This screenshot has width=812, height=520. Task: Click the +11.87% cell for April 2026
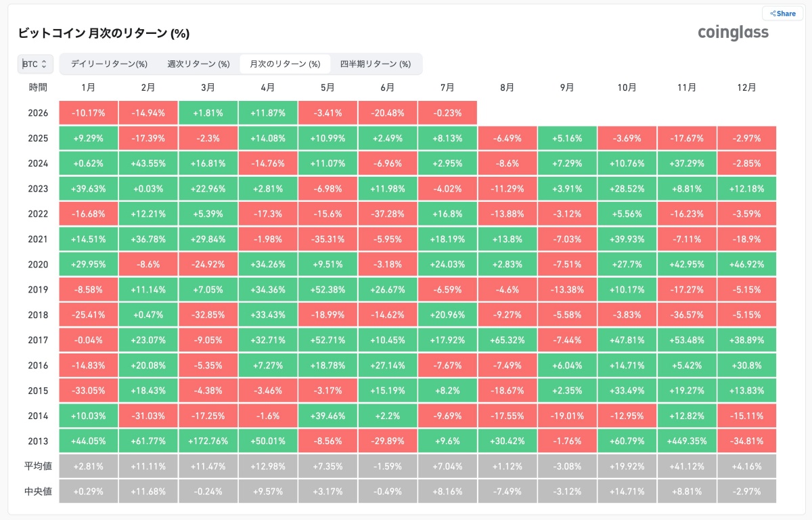pyautogui.click(x=268, y=113)
